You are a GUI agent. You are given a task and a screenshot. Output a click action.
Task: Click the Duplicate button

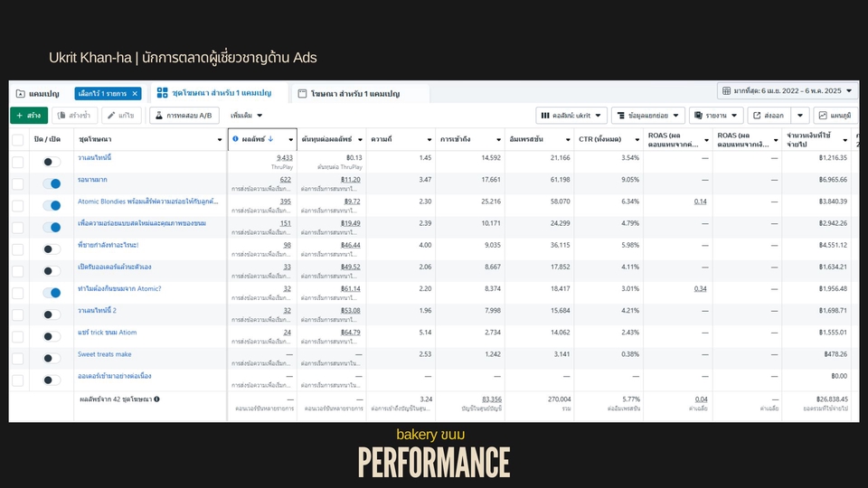click(74, 115)
